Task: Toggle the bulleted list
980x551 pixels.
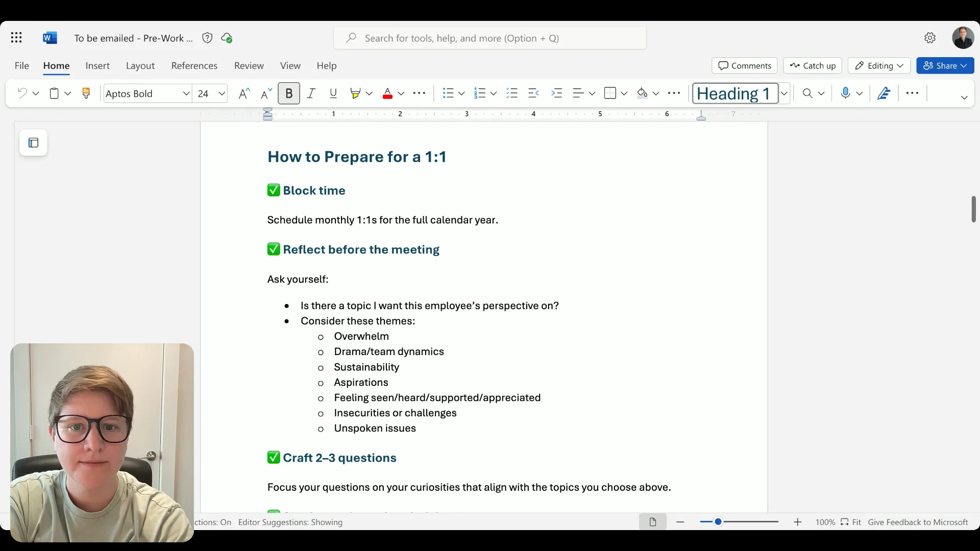Action: (448, 93)
